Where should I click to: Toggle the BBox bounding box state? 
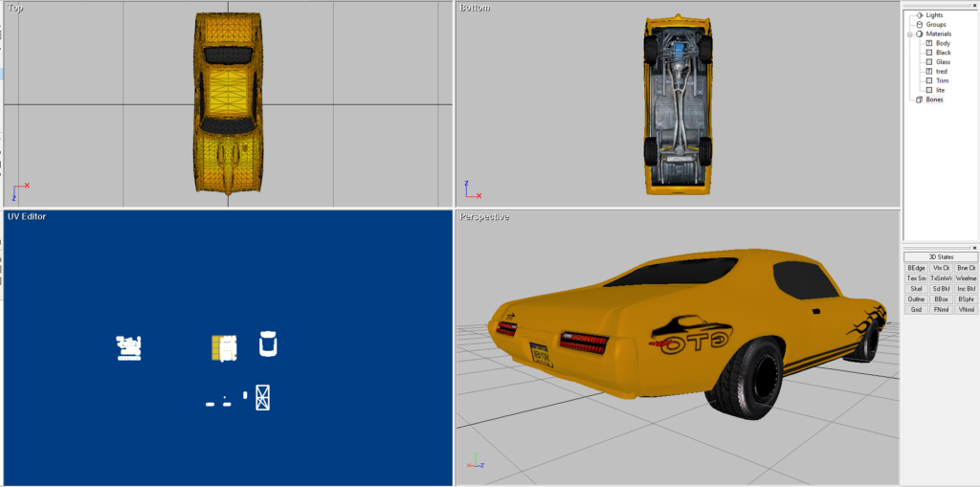point(941,299)
